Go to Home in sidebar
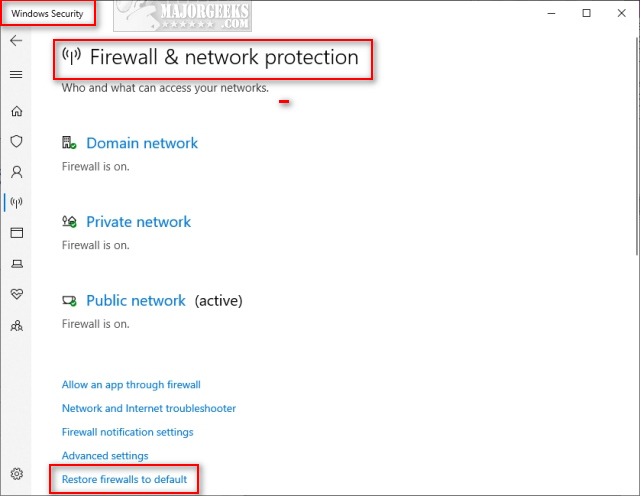The height and width of the screenshot is (496, 640). 16,111
